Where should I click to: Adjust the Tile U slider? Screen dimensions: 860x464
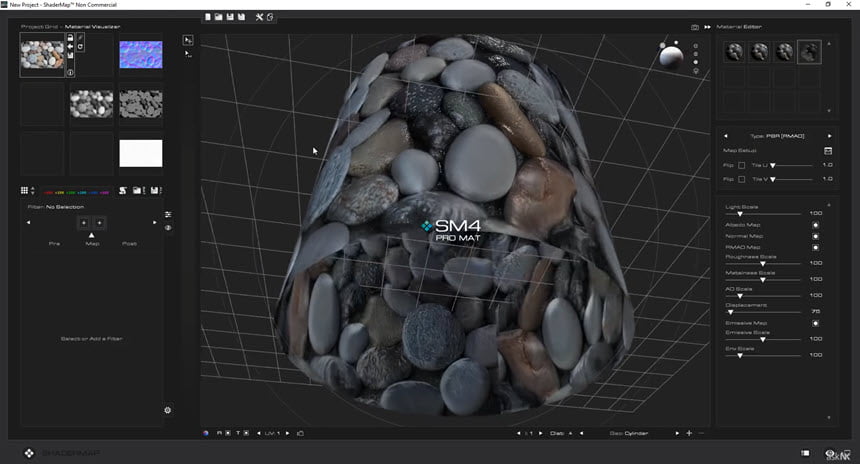tap(792, 165)
